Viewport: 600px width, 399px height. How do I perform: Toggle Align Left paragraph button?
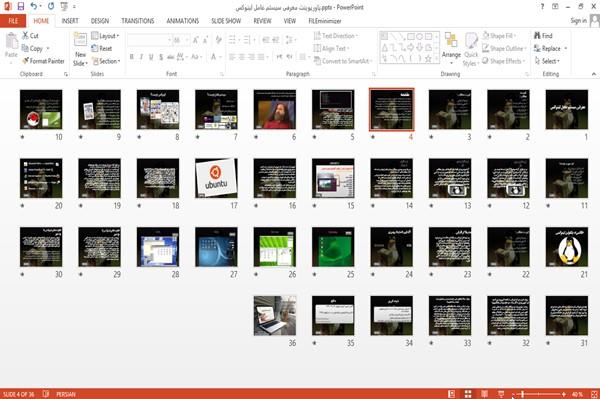click(x=232, y=57)
